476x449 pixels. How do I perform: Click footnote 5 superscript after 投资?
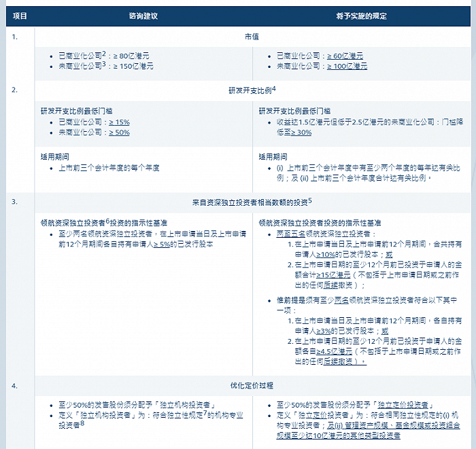pyautogui.click(x=310, y=200)
